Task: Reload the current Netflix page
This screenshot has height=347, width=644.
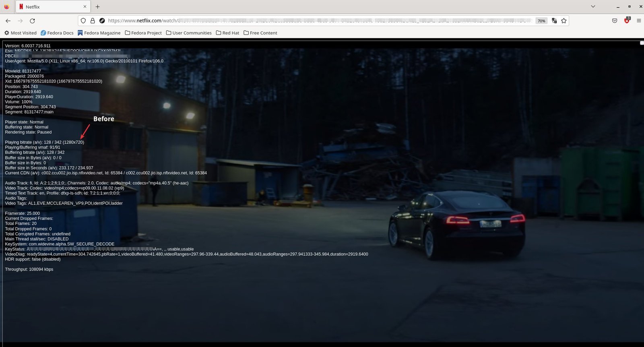Action: (x=33, y=21)
